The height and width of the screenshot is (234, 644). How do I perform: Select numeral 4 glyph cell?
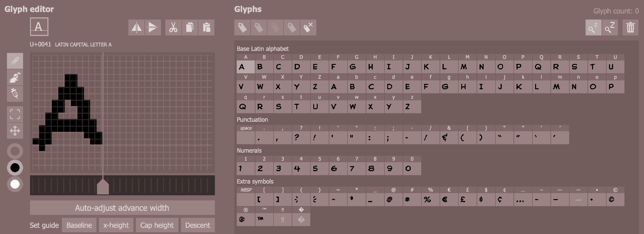pyautogui.click(x=301, y=165)
